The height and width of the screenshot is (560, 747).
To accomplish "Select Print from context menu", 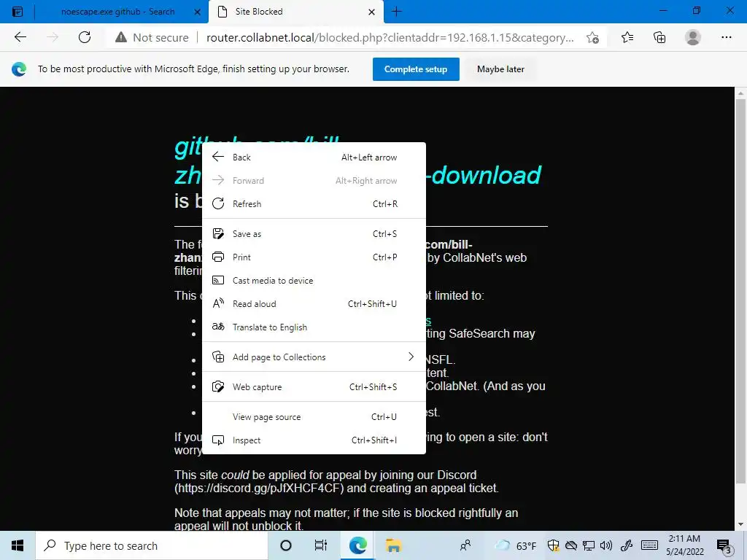I will click(314, 257).
